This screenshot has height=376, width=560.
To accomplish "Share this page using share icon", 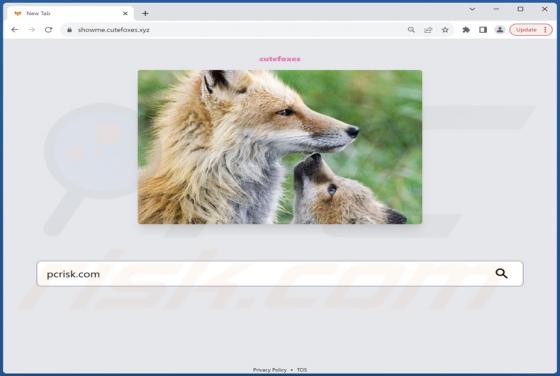I will coord(428,30).
